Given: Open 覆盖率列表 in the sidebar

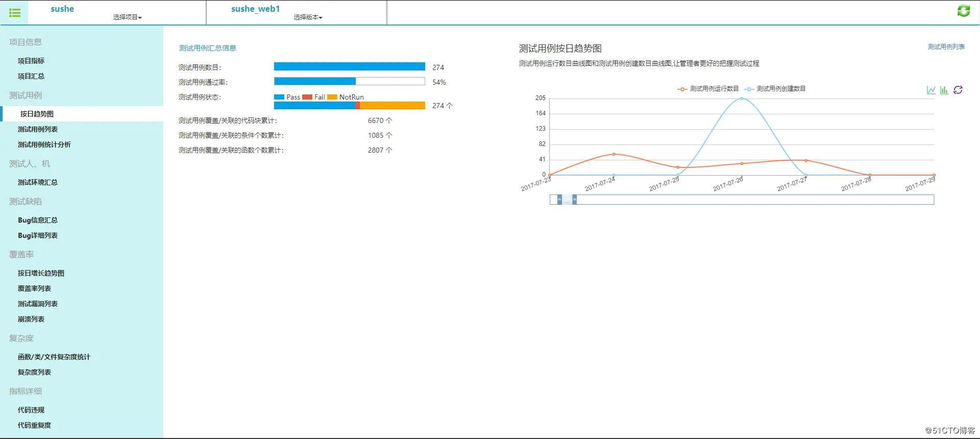Looking at the screenshot, I should coord(35,288).
